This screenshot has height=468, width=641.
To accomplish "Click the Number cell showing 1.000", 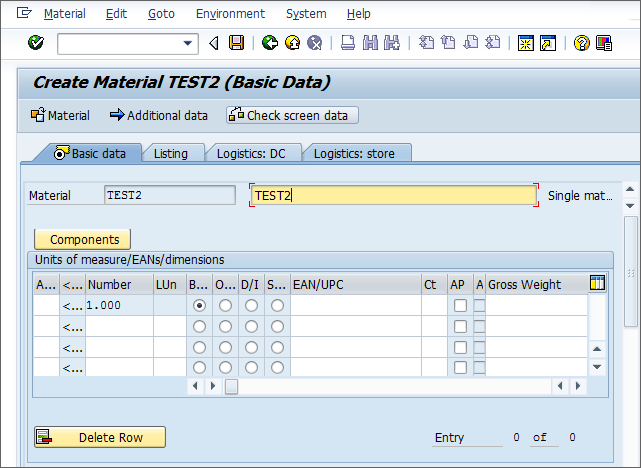I will pos(119,305).
